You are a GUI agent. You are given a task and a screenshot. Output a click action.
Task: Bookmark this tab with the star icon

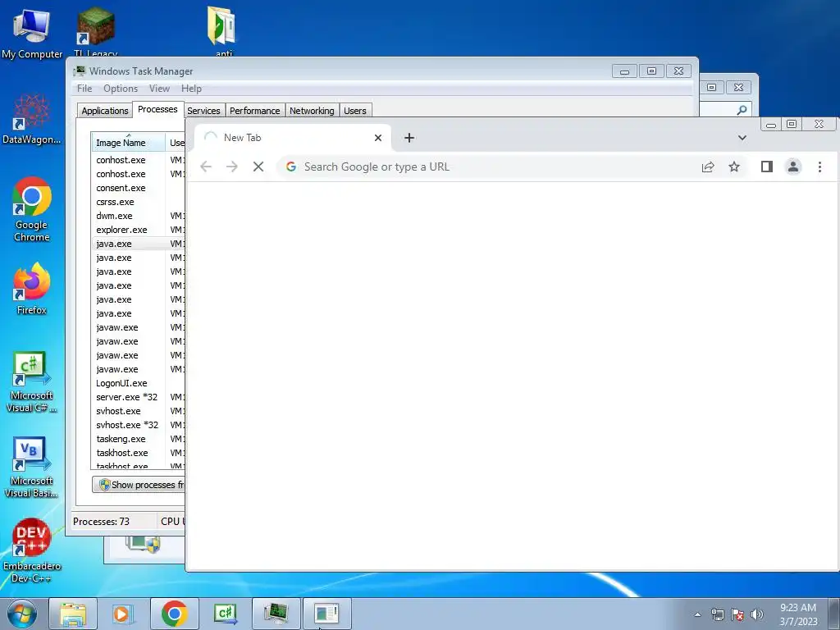pyautogui.click(x=734, y=167)
